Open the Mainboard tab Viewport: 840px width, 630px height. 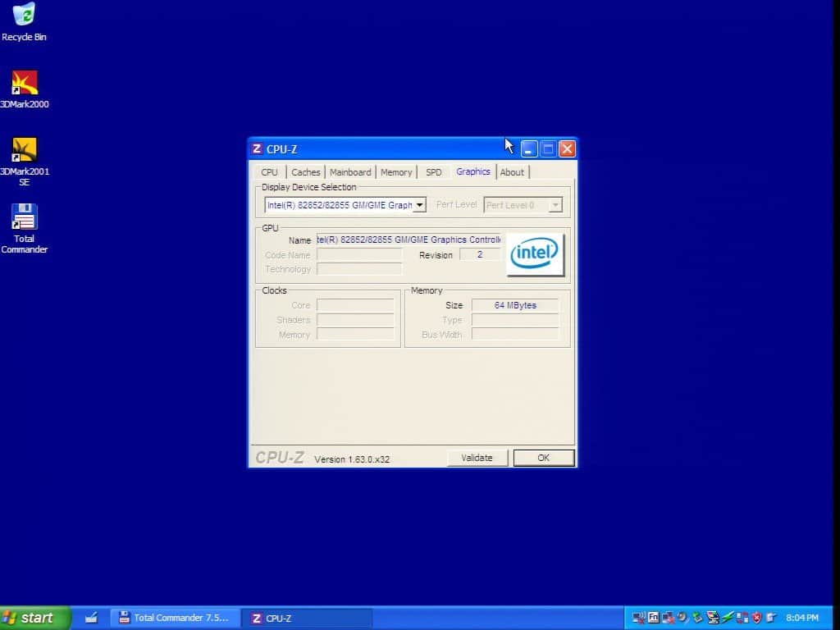point(350,172)
